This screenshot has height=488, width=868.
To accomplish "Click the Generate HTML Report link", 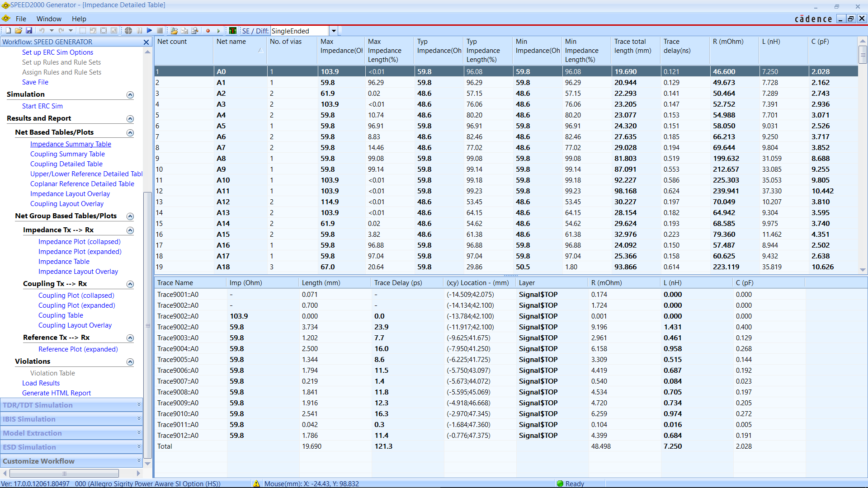I will (57, 393).
